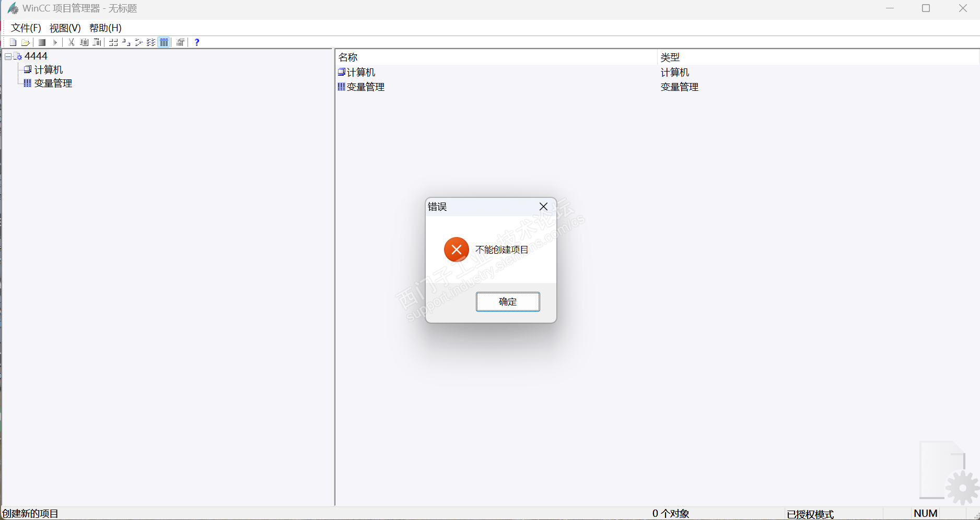Select the 计算机 name in the list
The image size is (980, 520).
point(361,73)
